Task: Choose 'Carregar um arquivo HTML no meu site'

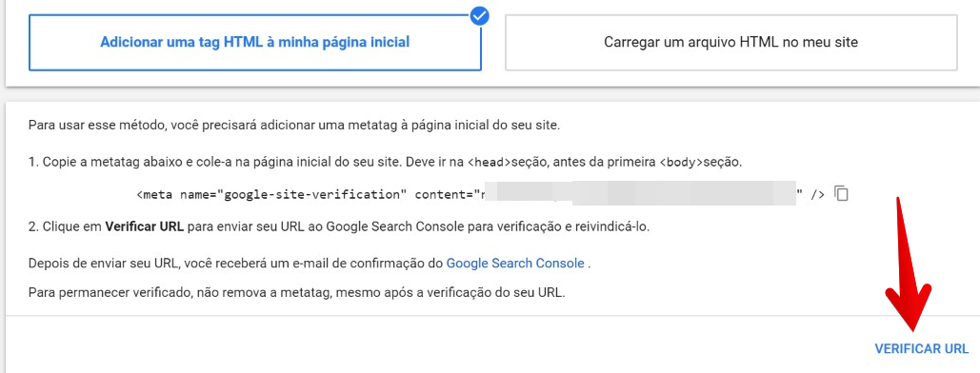Action: click(x=730, y=43)
